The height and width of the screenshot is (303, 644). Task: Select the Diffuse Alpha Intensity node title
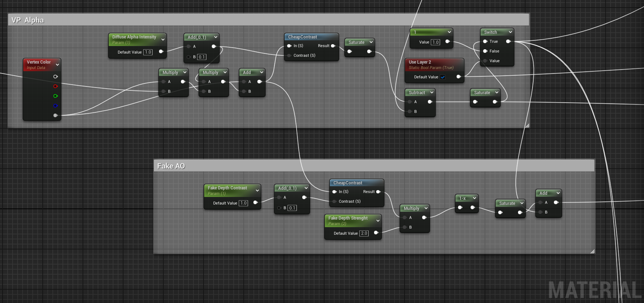coord(134,37)
